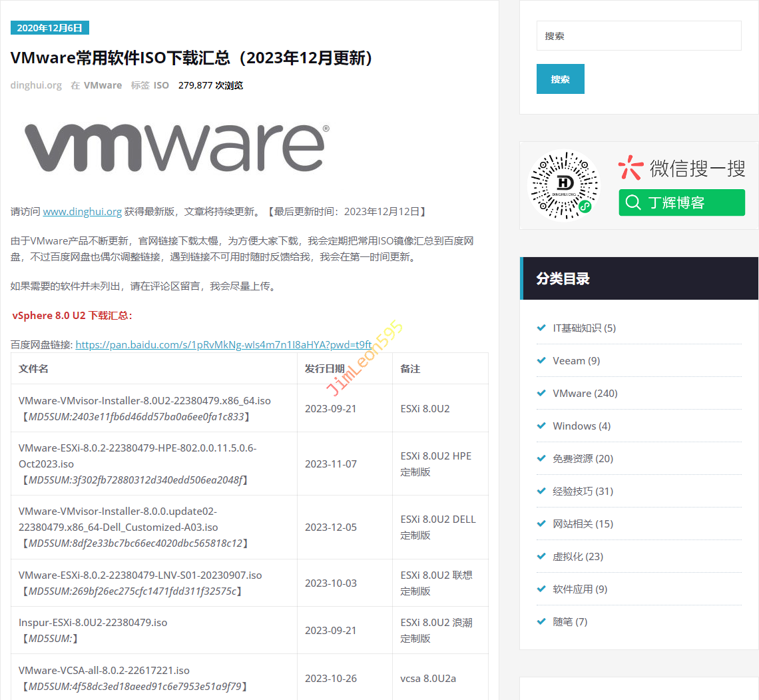The image size is (759, 700).
Task: Open the Windows (4) category
Action: (x=581, y=426)
